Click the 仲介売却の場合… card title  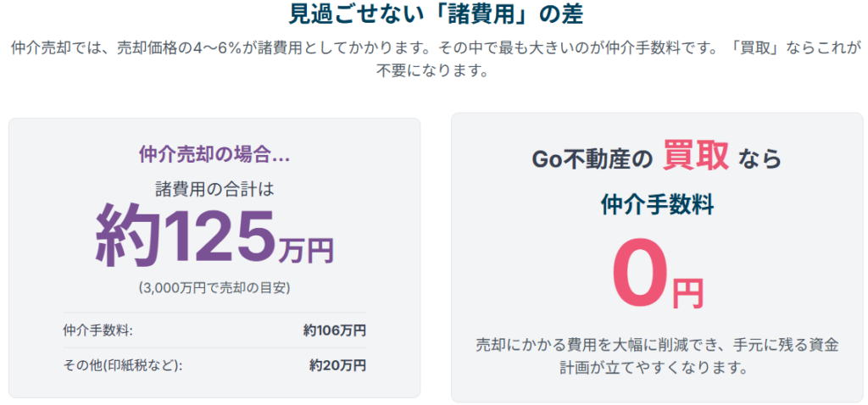point(214,155)
